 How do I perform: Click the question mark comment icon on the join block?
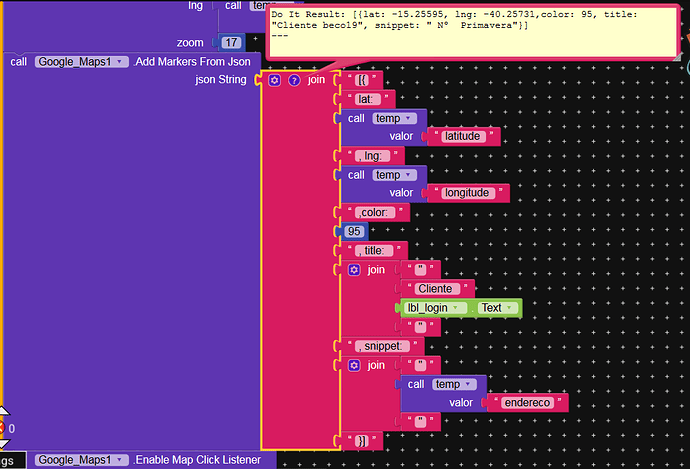pos(294,80)
